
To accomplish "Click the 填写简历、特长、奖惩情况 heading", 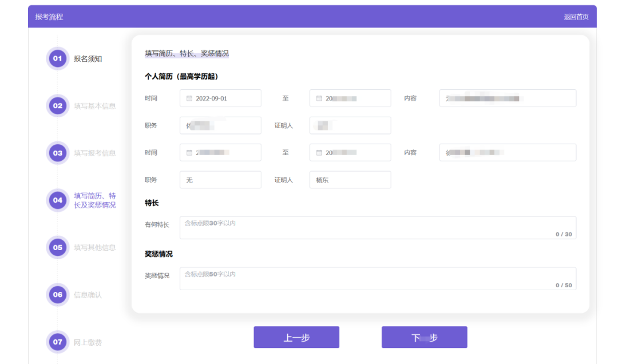I will [x=187, y=53].
